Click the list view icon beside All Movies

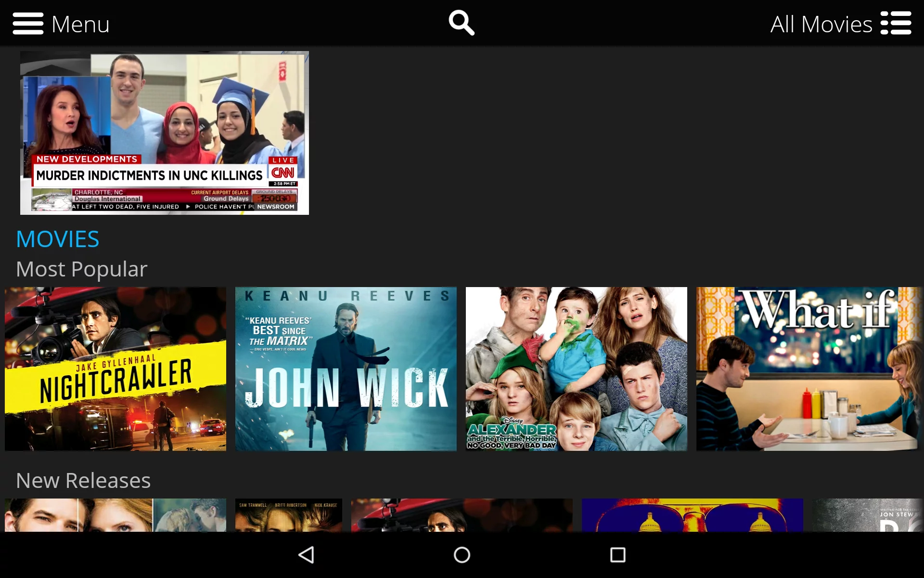pyautogui.click(x=897, y=23)
